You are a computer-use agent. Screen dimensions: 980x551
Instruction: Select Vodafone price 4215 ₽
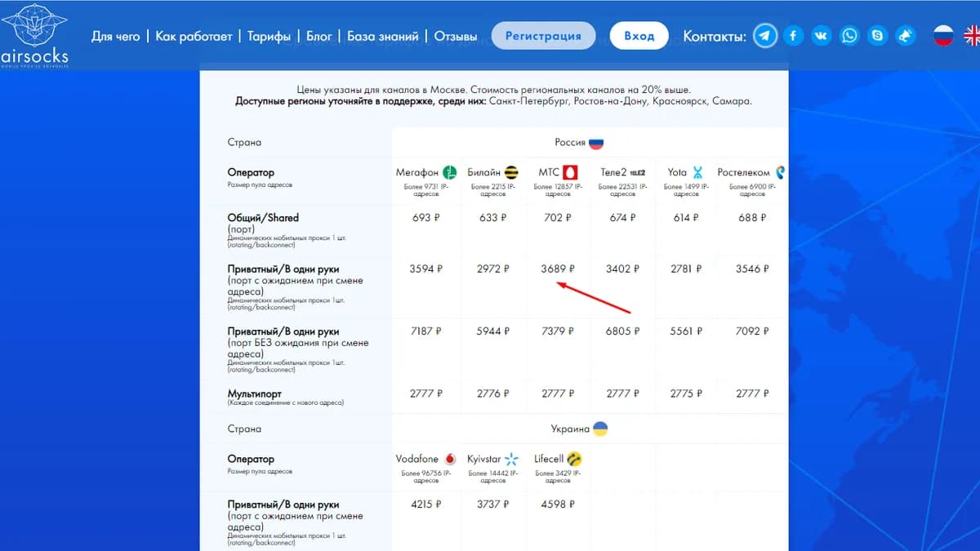426,504
